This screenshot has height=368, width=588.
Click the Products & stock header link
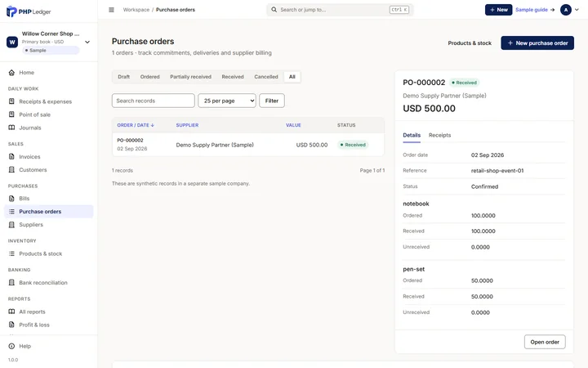(x=469, y=43)
